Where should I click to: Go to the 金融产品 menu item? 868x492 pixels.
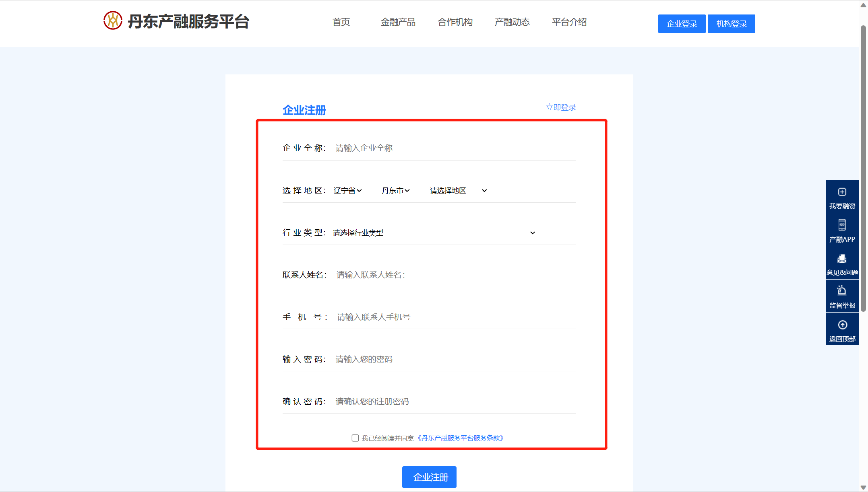[398, 22]
